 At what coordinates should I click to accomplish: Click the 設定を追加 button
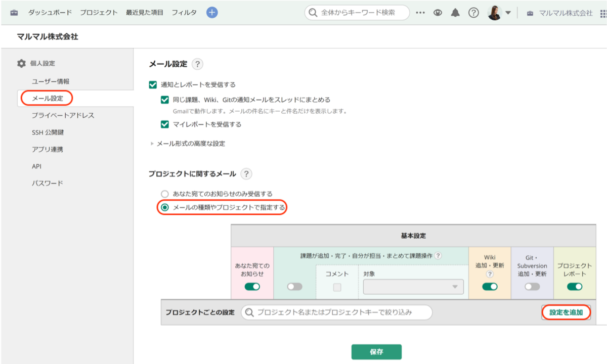(566, 312)
